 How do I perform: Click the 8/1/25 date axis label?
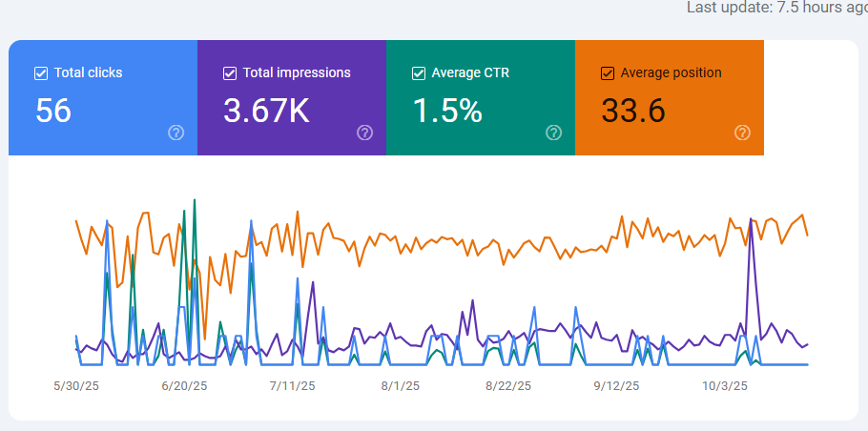pyautogui.click(x=403, y=386)
